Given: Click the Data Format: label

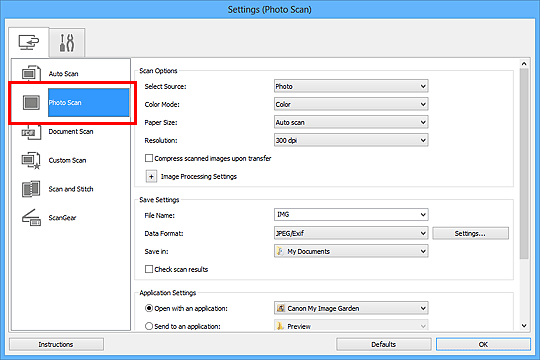Looking at the screenshot, I should tap(164, 234).
